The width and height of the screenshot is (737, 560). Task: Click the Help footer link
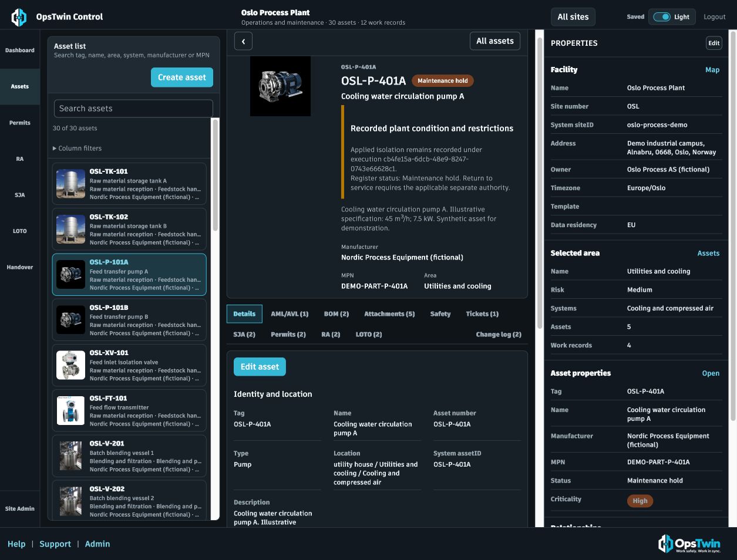(x=16, y=544)
